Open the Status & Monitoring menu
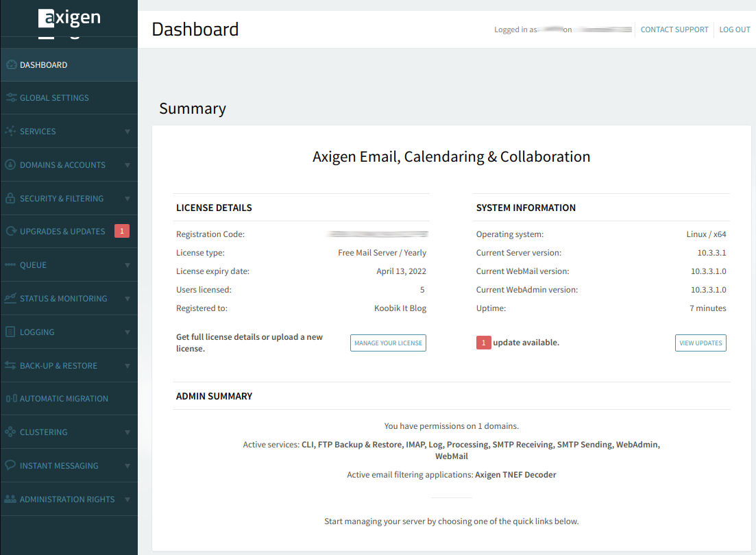756x555 pixels. [69, 299]
